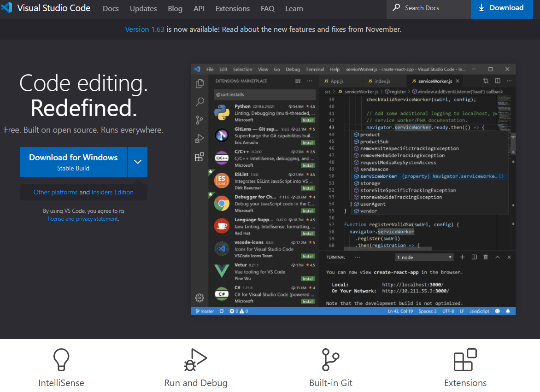Open the Search icon in activity bar
540x392 pixels.
[200, 102]
